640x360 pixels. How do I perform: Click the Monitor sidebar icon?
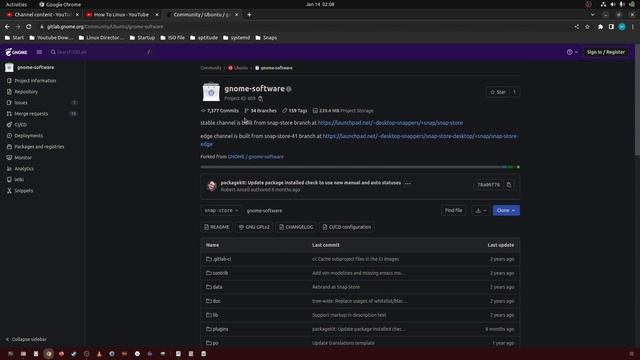[9, 158]
